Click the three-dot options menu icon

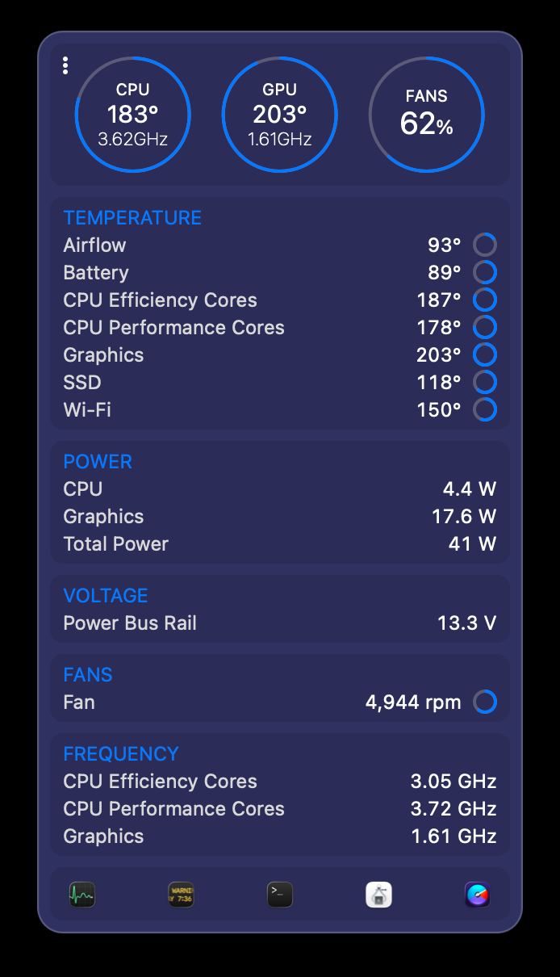(x=65, y=66)
